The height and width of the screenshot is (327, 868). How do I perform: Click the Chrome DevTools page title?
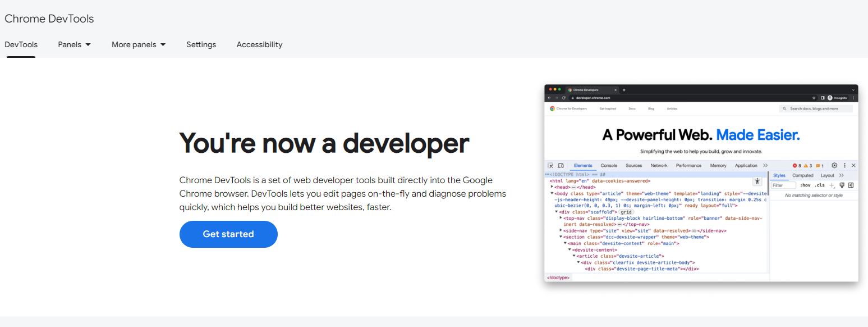tap(49, 19)
